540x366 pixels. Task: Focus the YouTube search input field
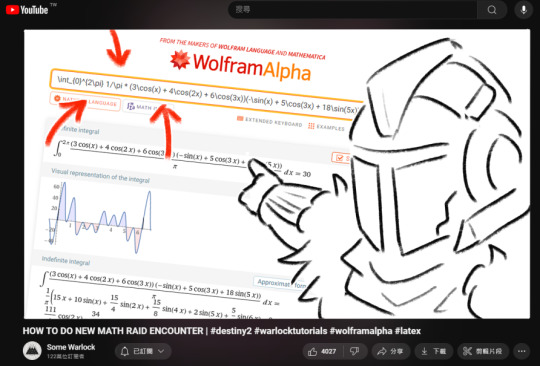pos(353,10)
